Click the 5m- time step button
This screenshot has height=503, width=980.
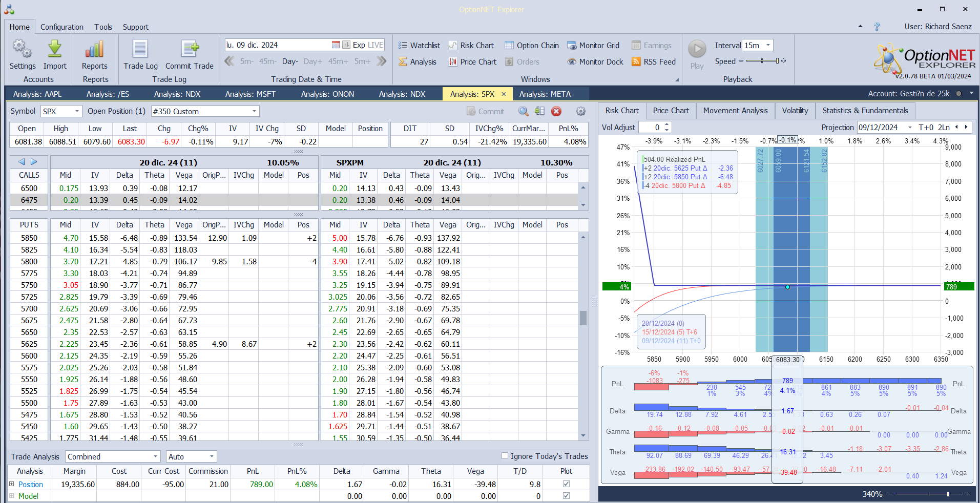click(x=247, y=61)
